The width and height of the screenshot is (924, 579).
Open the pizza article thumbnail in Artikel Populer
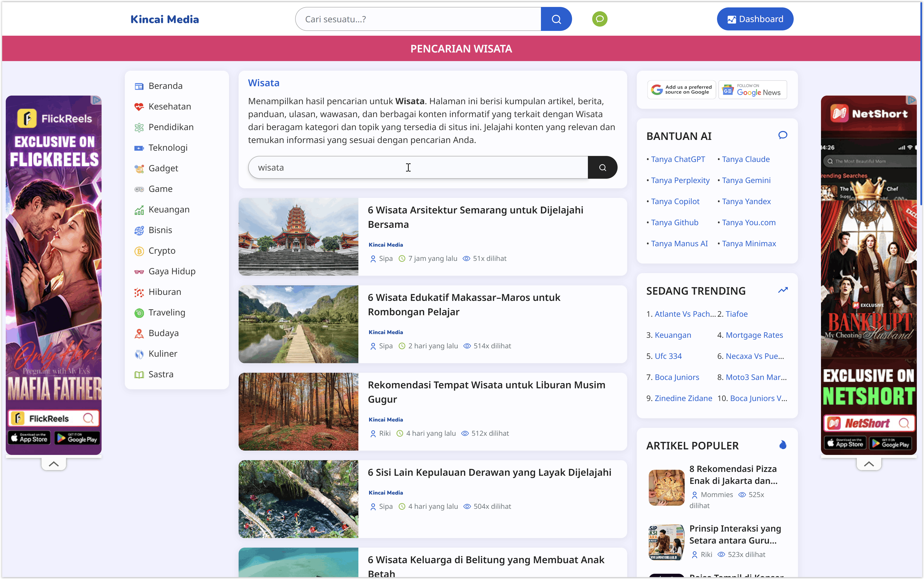click(666, 487)
